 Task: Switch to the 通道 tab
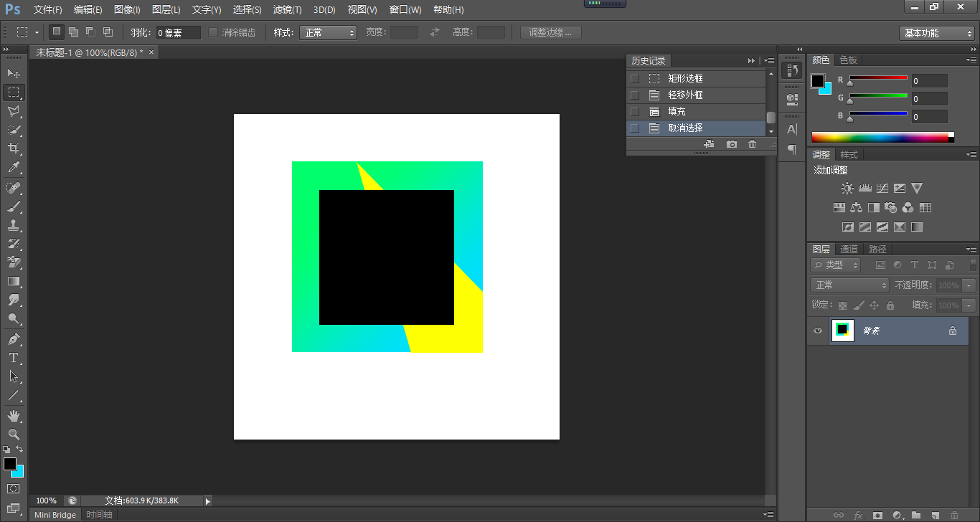point(849,249)
